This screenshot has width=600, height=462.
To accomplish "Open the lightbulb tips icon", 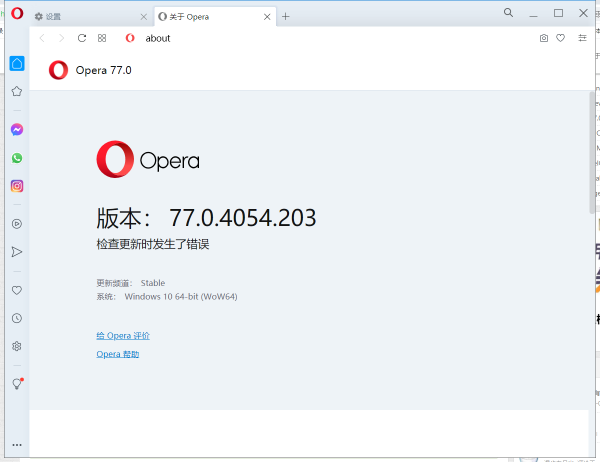I will 18,384.
